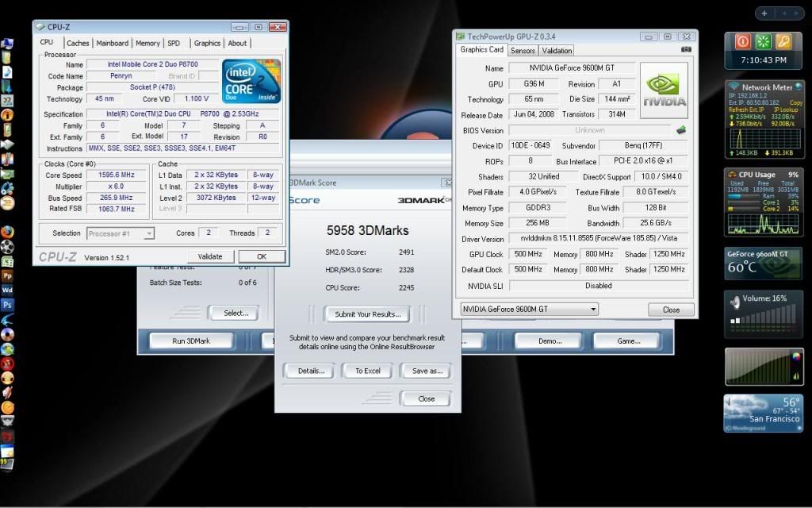Launch Photoshop from the dock

[7, 304]
